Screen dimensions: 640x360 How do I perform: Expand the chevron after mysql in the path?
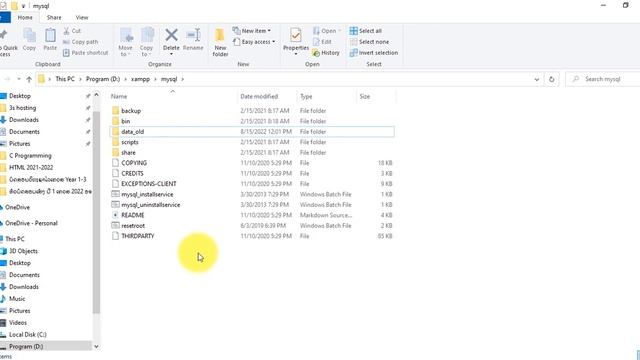[182, 79]
